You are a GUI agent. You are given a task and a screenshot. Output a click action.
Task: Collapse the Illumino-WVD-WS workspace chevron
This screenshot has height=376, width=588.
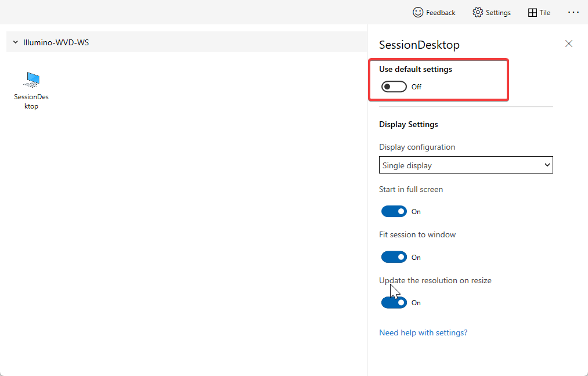(x=15, y=42)
